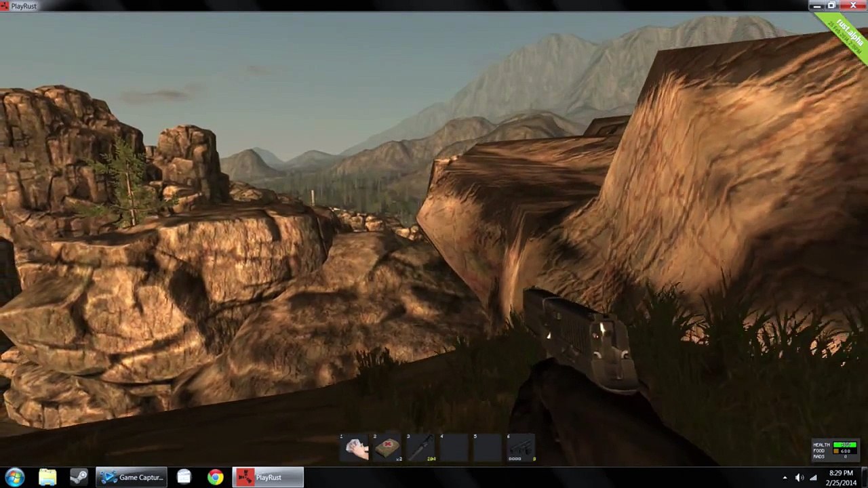Open Google Chrome from the taskbar
The image size is (868, 488).
coord(215,477)
